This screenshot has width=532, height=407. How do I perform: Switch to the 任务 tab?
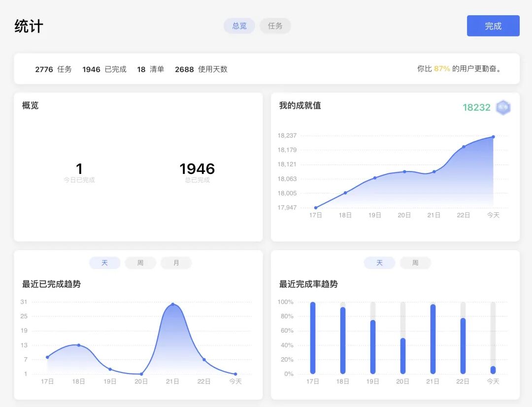[275, 26]
